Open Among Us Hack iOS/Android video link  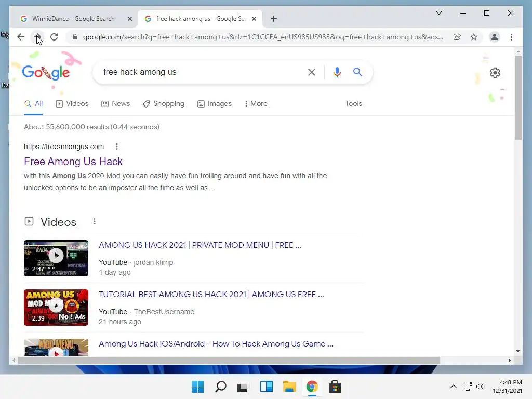click(x=216, y=344)
